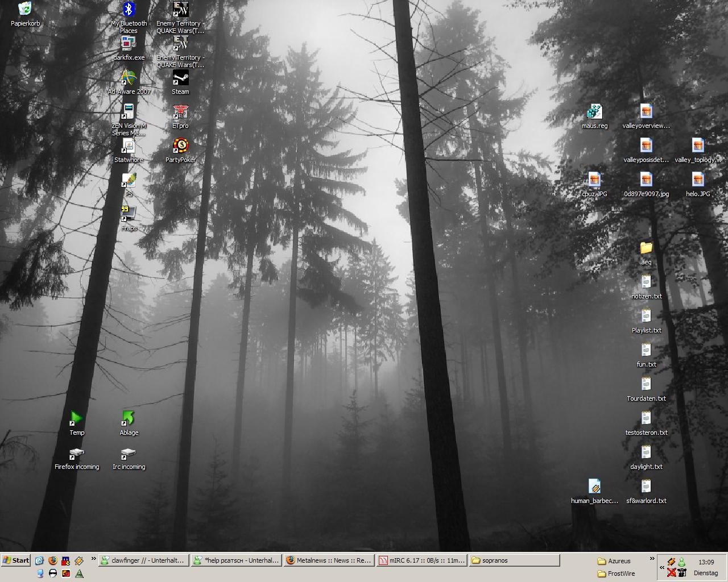Open the PS desktop shortcut
This screenshot has height=582, width=728.
click(x=129, y=184)
